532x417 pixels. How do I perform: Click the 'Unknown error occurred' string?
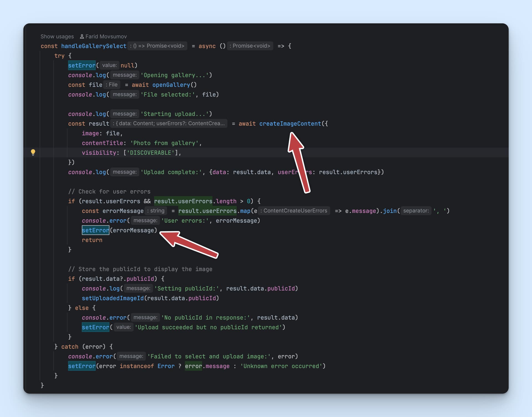[x=281, y=366]
